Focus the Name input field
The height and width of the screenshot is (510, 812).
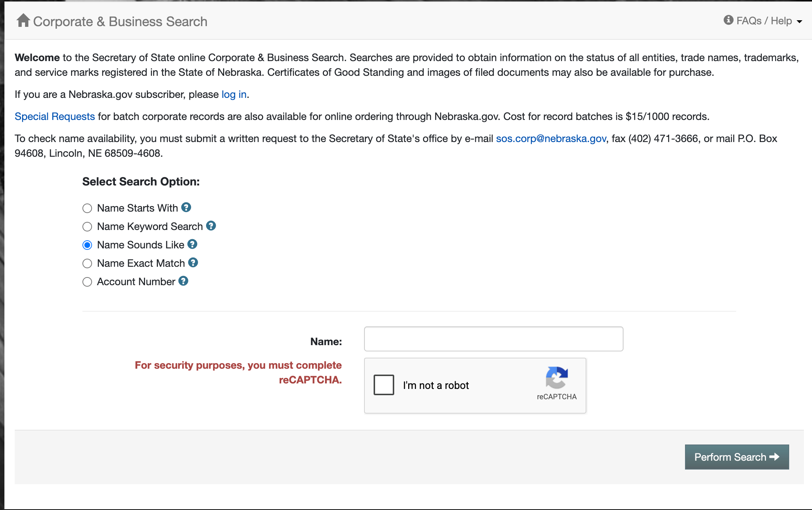[494, 339]
